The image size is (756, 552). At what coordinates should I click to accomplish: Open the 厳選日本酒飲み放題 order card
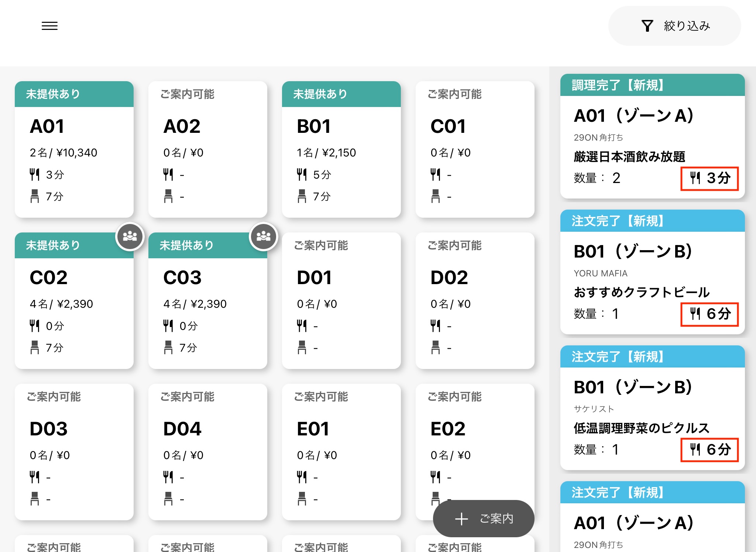point(652,136)
